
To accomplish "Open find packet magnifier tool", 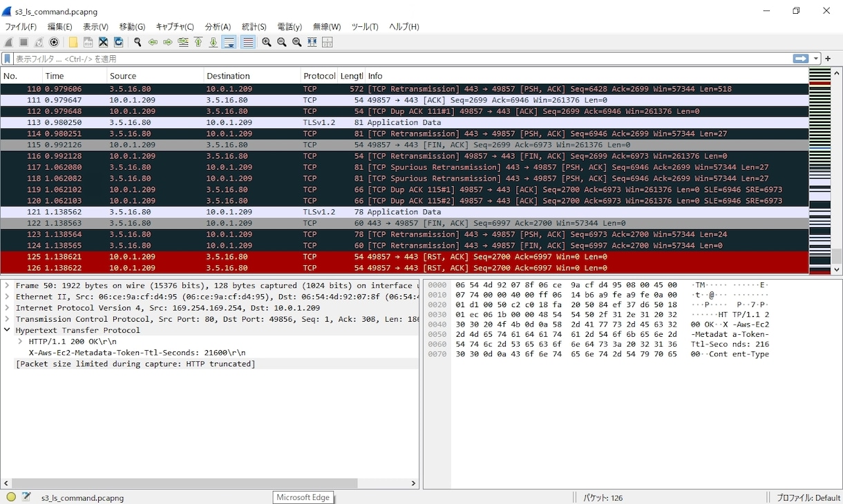I will (138, 42).
